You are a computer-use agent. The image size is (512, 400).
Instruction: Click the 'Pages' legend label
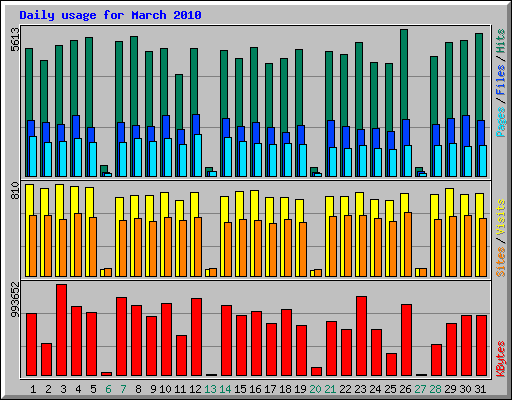click(501, 122)
